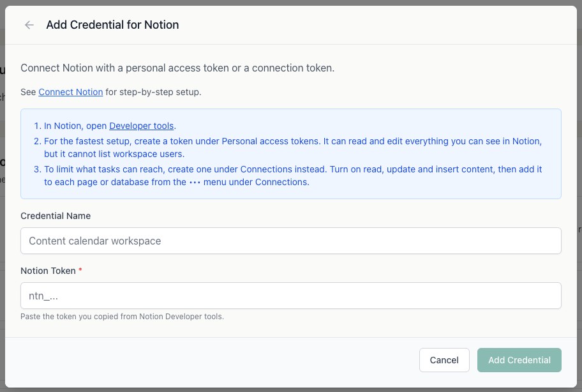The height and width of the screenshot is (392, 582).
Task: Click the Add Credential button
Action: click(519, 360)
